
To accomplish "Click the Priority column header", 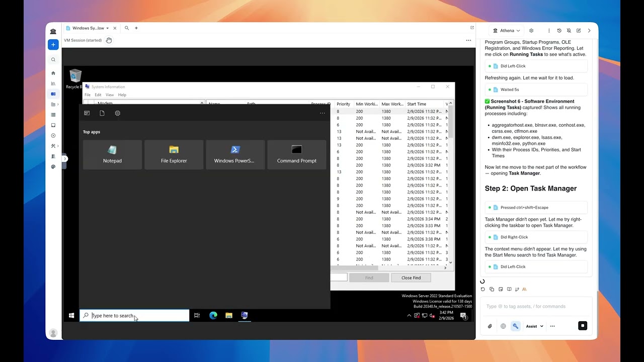I will pyautogui.click(x=344, y=104).
